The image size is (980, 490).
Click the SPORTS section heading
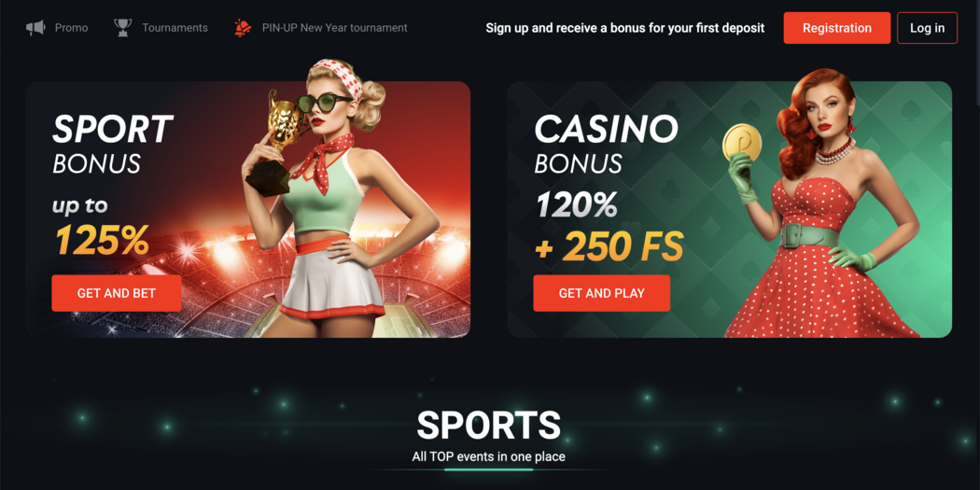coord(489,425)
